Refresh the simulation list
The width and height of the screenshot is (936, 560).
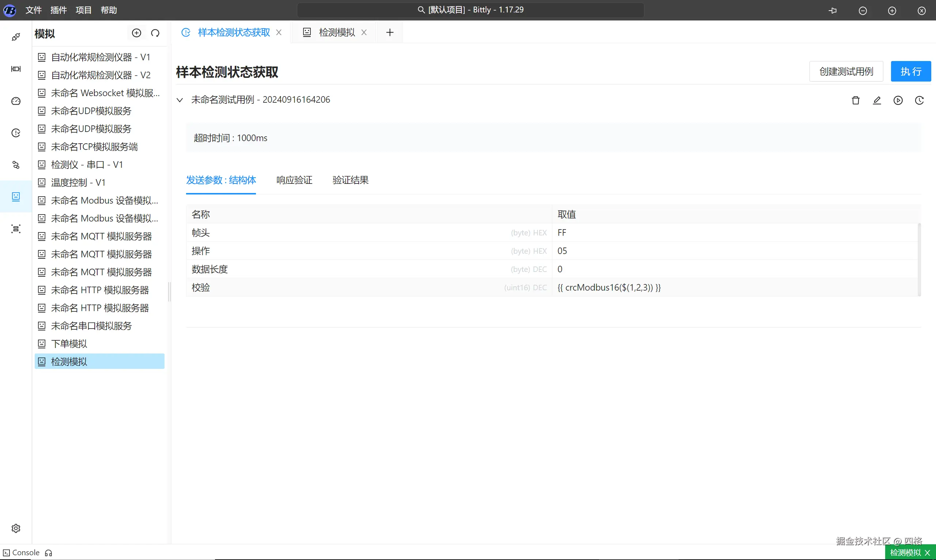(155, 33)
